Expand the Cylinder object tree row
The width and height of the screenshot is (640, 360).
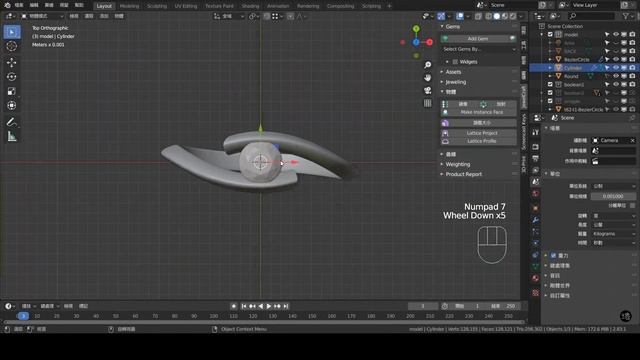tap(550, 68)
